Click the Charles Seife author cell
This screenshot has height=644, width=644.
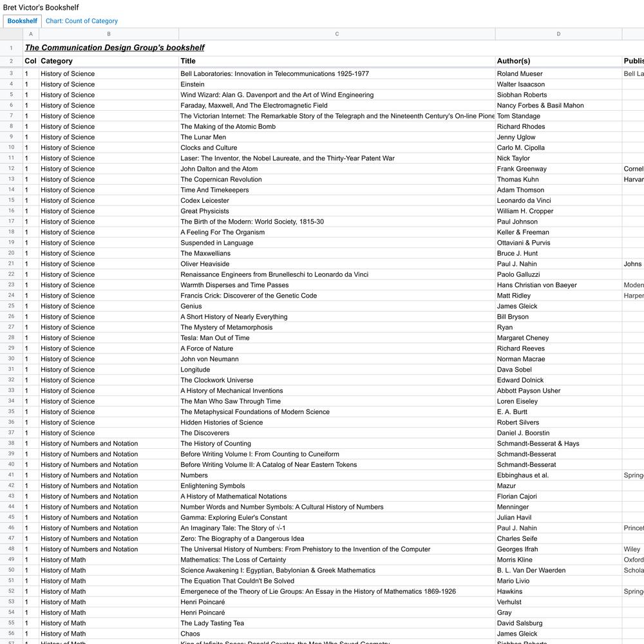(x=558, y=538)
